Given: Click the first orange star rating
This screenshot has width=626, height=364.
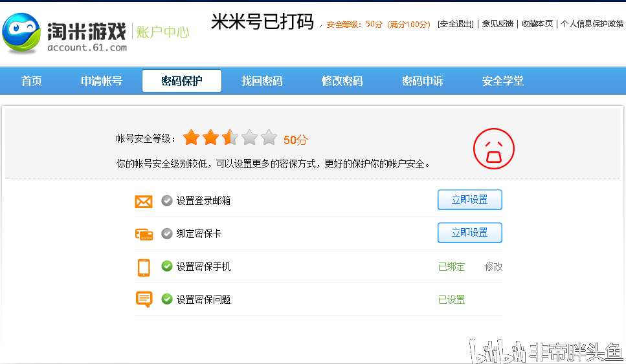Looking at the screenshot, I should tap(191, 138).
